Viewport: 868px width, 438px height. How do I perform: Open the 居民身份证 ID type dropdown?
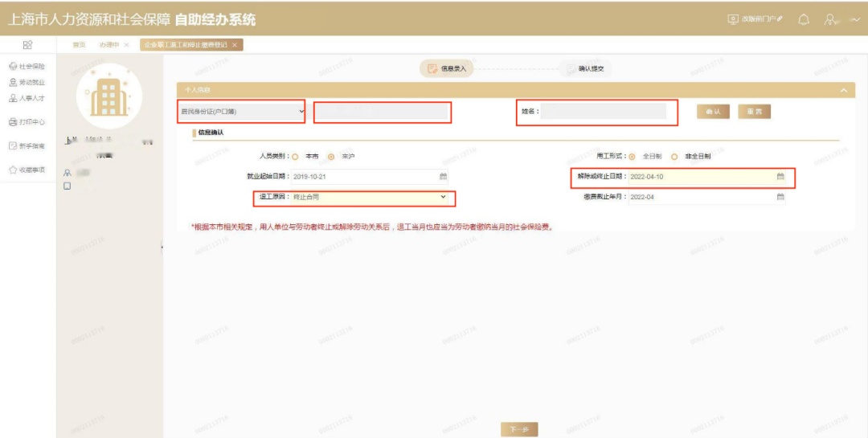[242, 112]
